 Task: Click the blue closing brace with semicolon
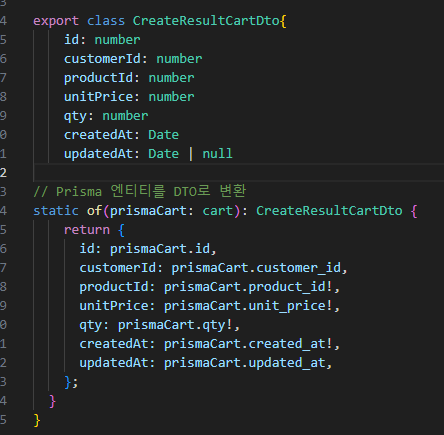point(71,382)
